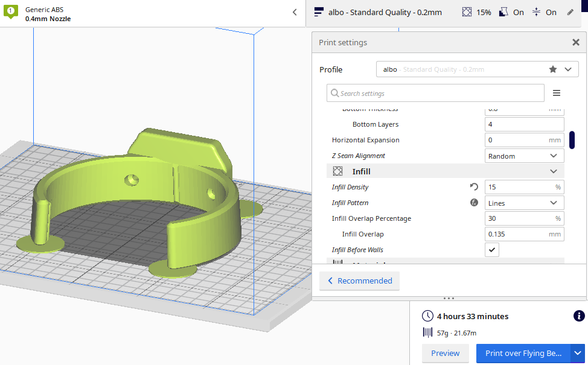The image size is (588, 365).
Task: Click the infill 15% icon in top bar
Action: 467,12
